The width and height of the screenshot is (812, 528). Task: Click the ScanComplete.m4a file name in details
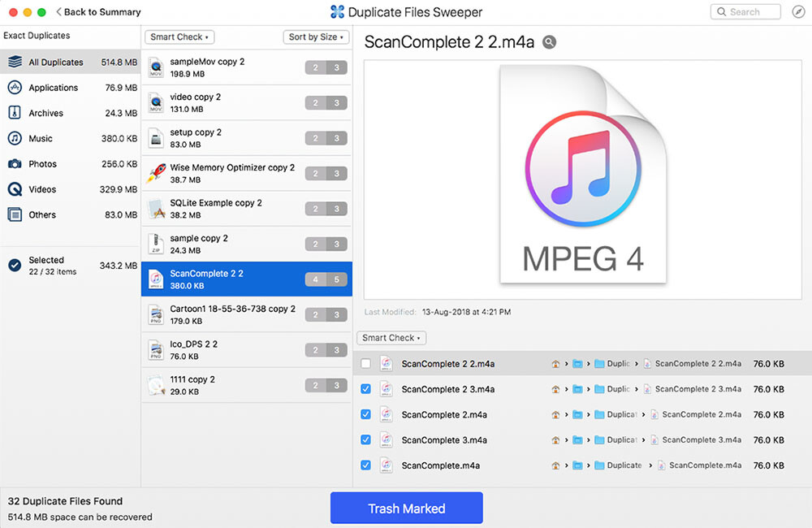(441, 465)
